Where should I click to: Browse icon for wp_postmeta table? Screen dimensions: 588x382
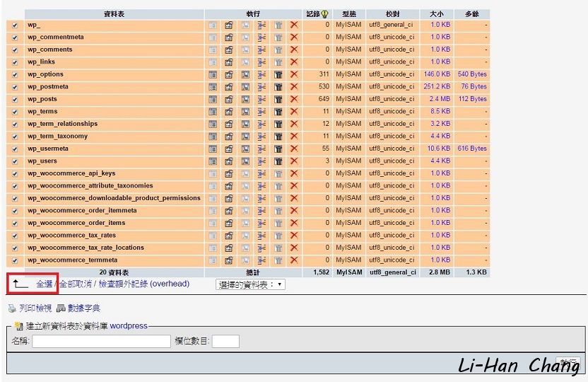click(x=213, y=87)
